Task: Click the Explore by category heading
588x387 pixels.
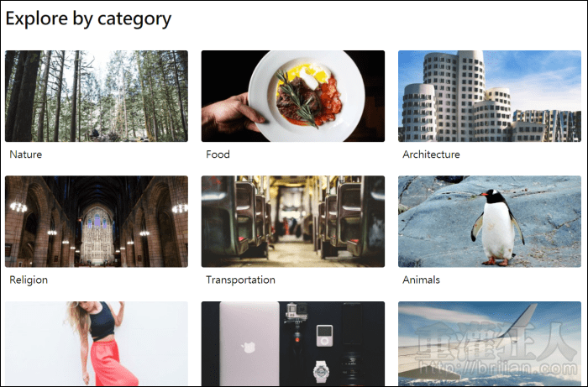Action: 88,18
